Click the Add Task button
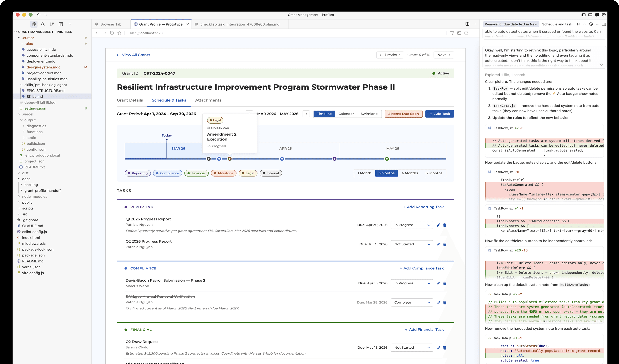The height and width of the screenshot is (364, 619). point(440,114)
